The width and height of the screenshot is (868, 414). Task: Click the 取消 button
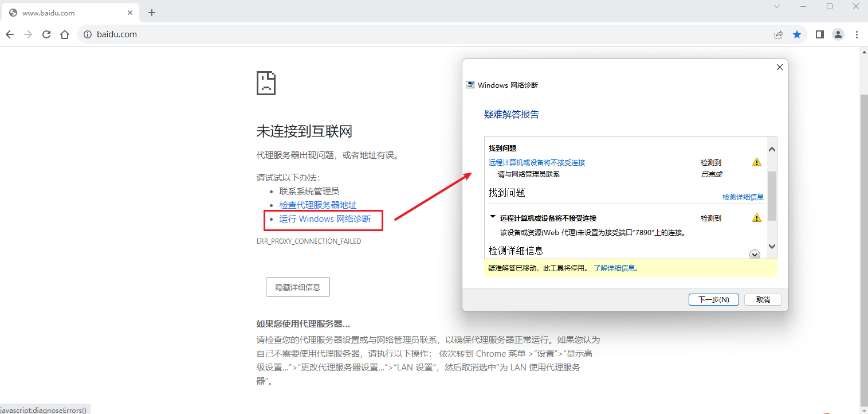point(763,300)
